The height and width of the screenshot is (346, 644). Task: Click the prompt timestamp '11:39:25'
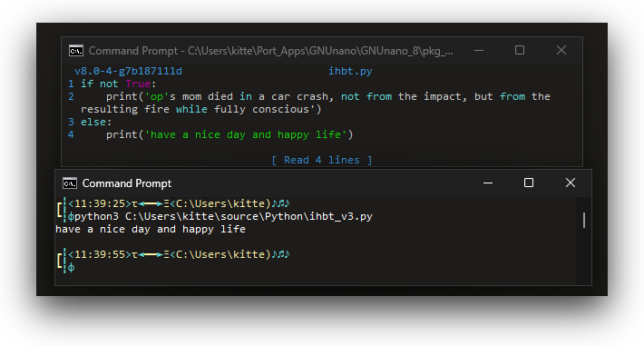(100, 203)
